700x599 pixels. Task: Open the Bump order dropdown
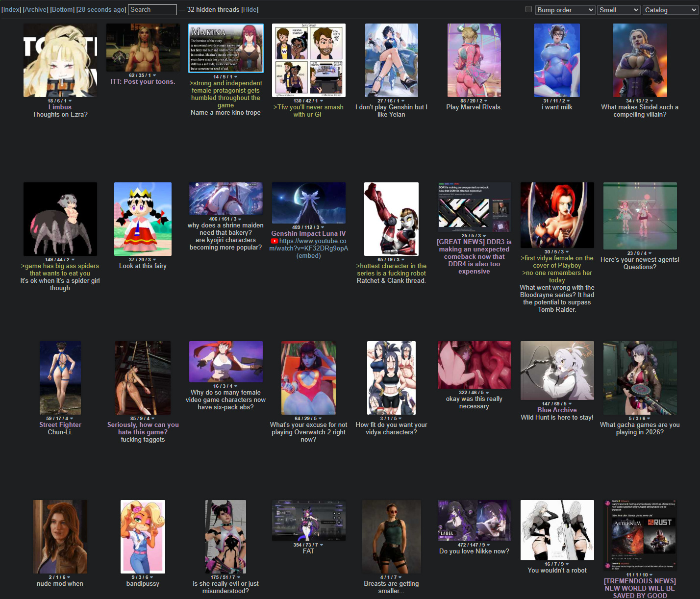click(565, 10)
